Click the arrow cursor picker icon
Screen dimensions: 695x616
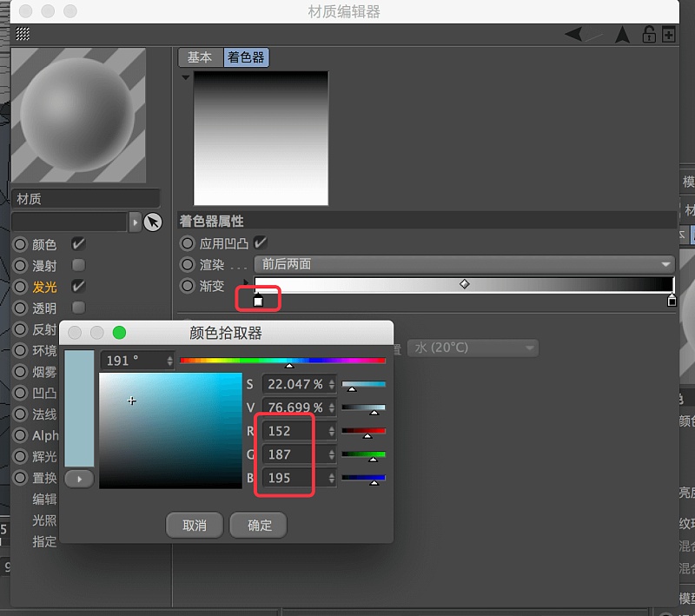[x=153, y=222]
